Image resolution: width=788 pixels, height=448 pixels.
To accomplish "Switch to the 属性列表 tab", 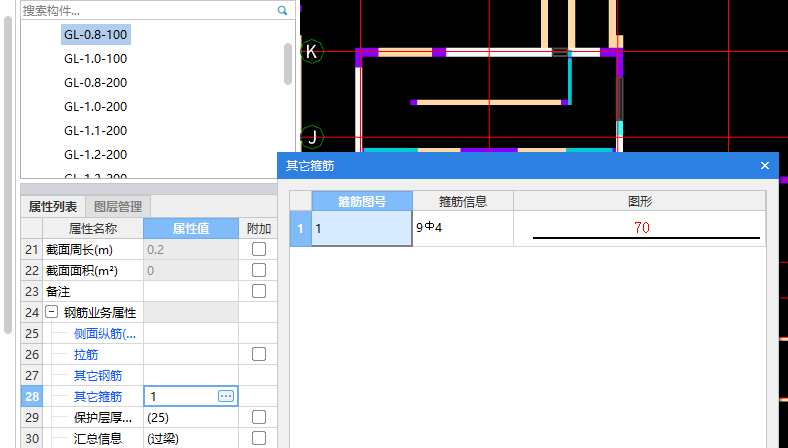I will pos(53,207).
